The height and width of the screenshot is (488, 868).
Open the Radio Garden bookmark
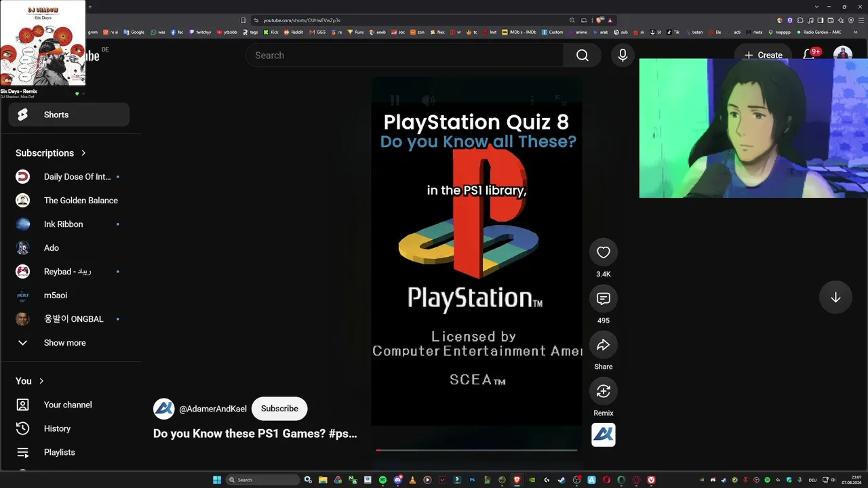pos(818,32)
